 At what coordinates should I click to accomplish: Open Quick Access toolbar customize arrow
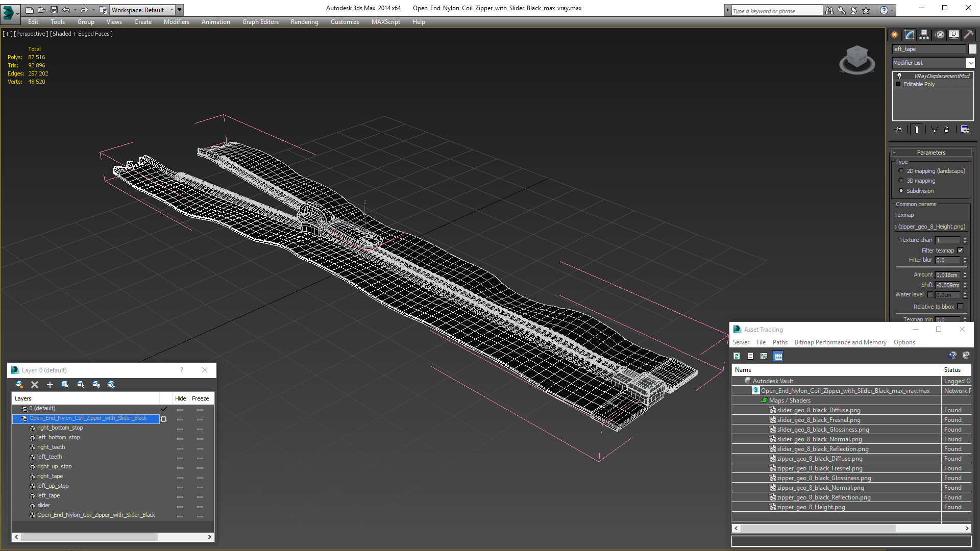tap(180, 10)
